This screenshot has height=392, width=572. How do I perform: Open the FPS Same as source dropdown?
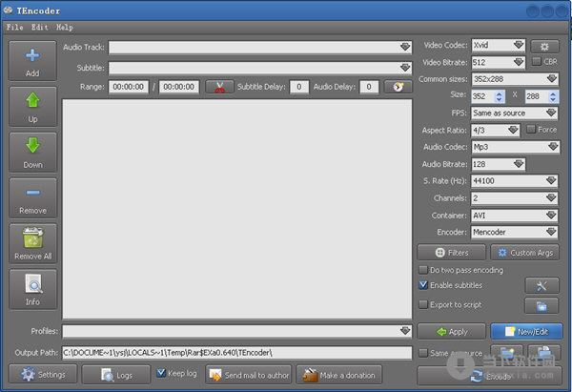point(515,113)
